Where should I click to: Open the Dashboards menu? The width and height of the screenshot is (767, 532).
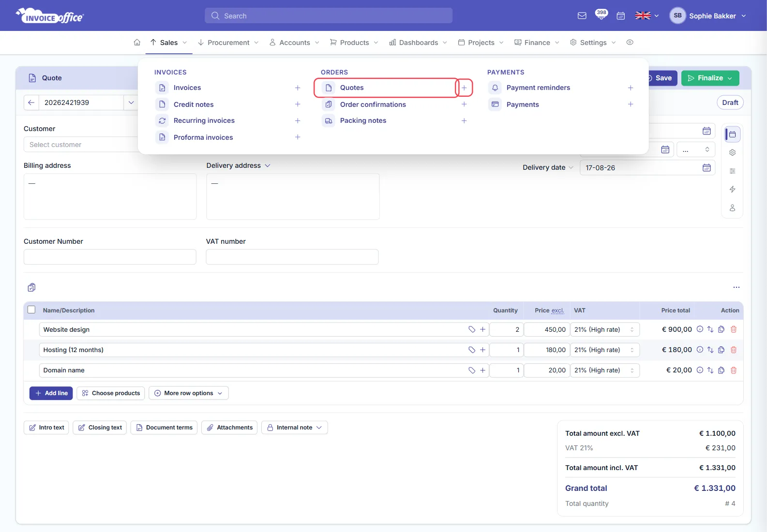click(x=418, y=43)
